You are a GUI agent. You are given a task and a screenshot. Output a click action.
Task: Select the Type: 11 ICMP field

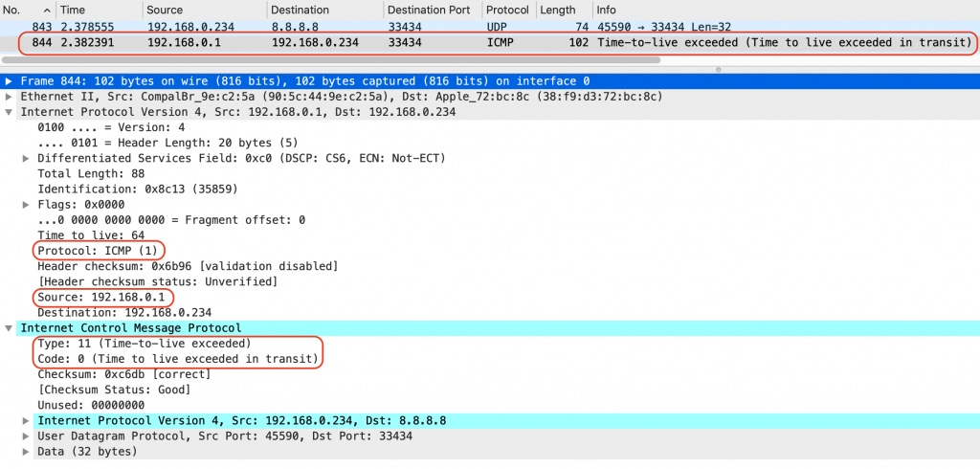[144, 343]
